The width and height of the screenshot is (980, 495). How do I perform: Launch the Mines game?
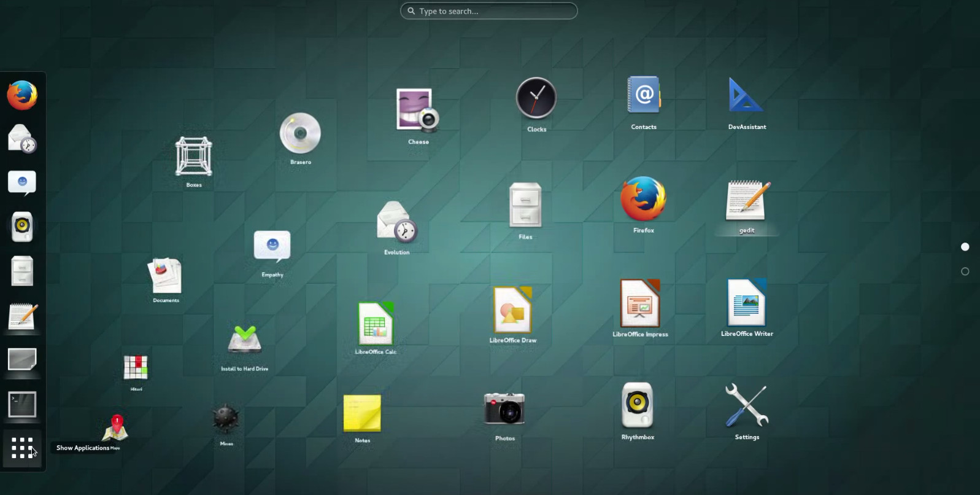point(226,419)
